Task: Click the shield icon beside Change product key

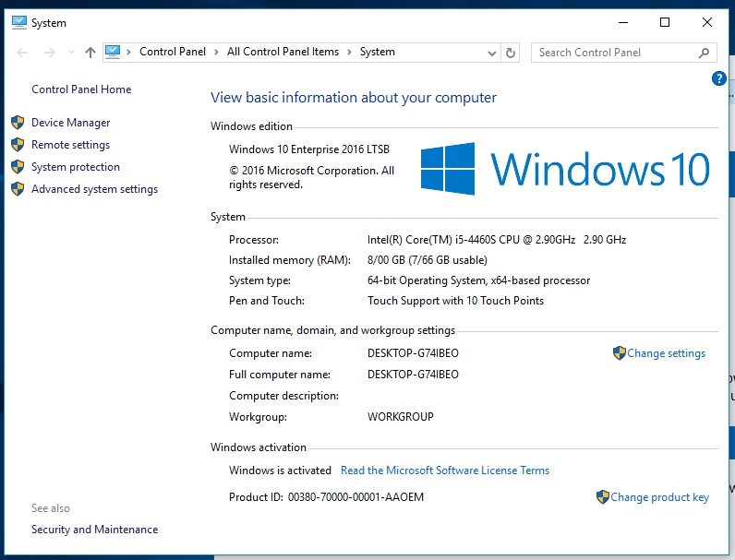Action: click(603, 496)
